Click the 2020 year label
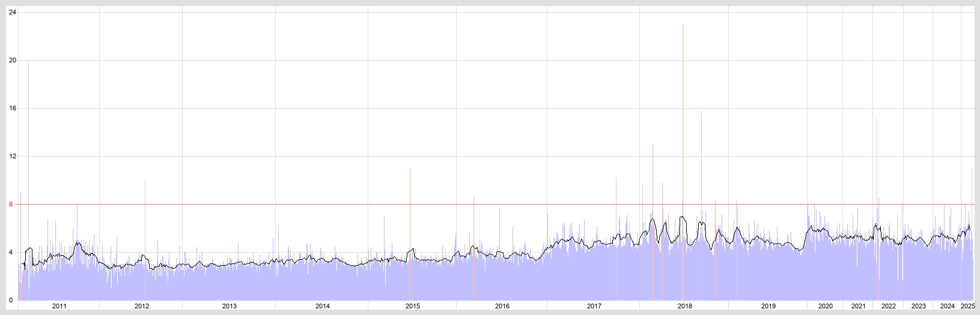 (x=825, y=306)
